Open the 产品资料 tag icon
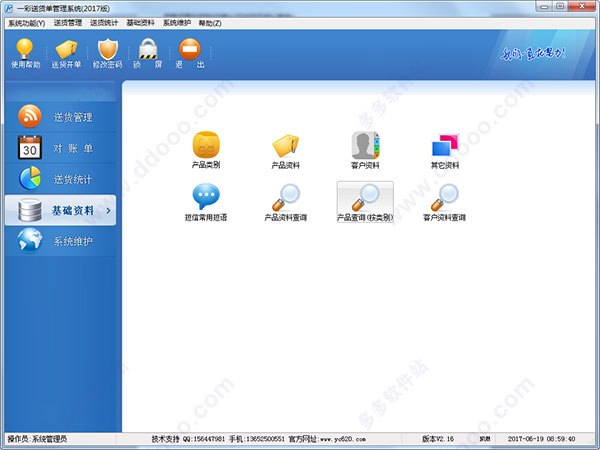600x450 pixels. click(285, 151)
